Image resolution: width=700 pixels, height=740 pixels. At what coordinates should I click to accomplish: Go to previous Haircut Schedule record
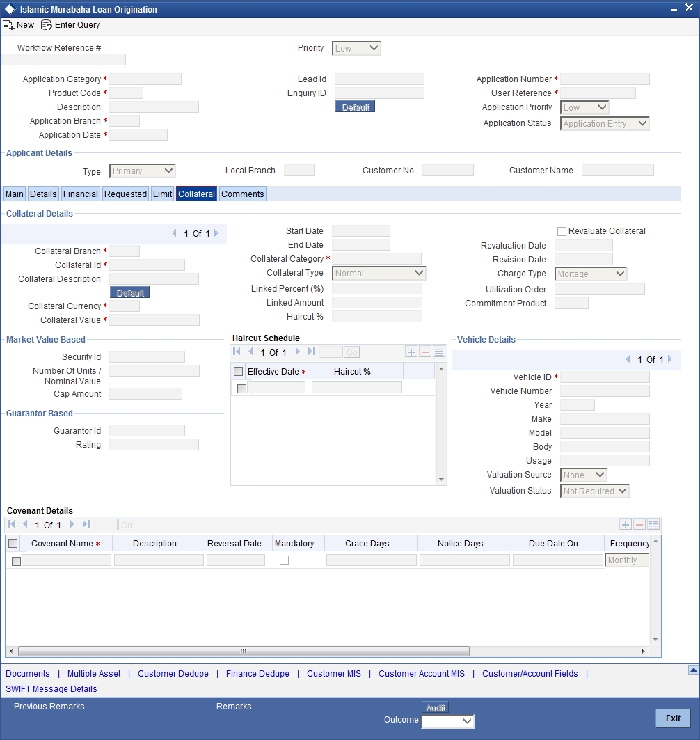point(250,352)
